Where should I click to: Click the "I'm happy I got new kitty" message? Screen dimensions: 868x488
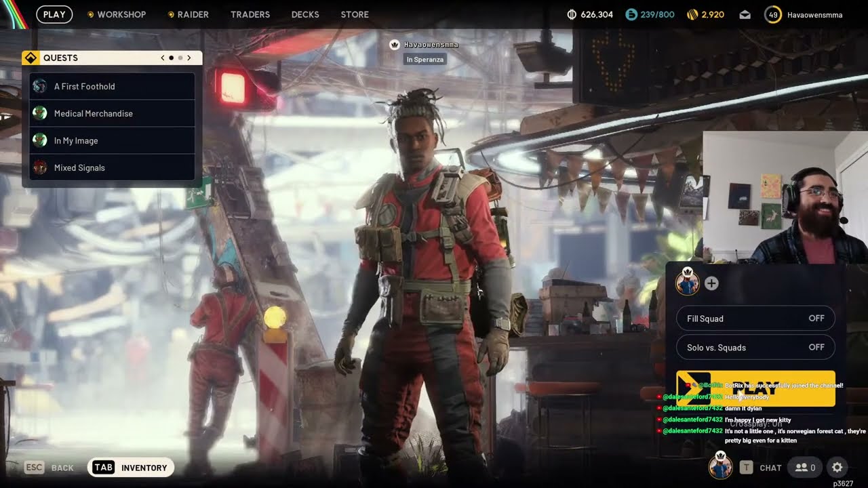click(758, 420)
